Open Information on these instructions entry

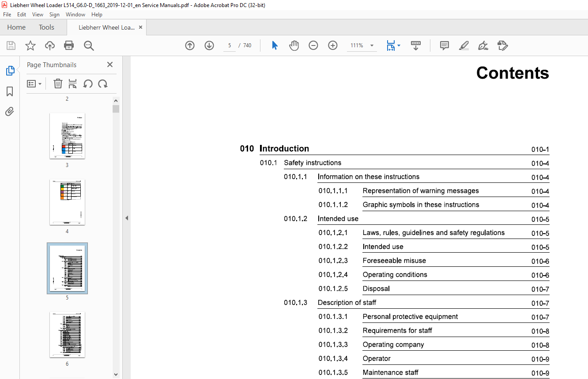[369, 177]
